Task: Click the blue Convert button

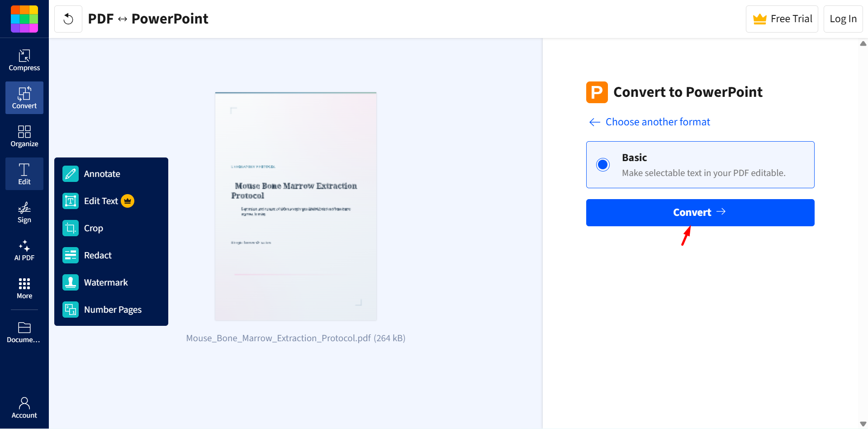Action: click(x=700, y=213)
